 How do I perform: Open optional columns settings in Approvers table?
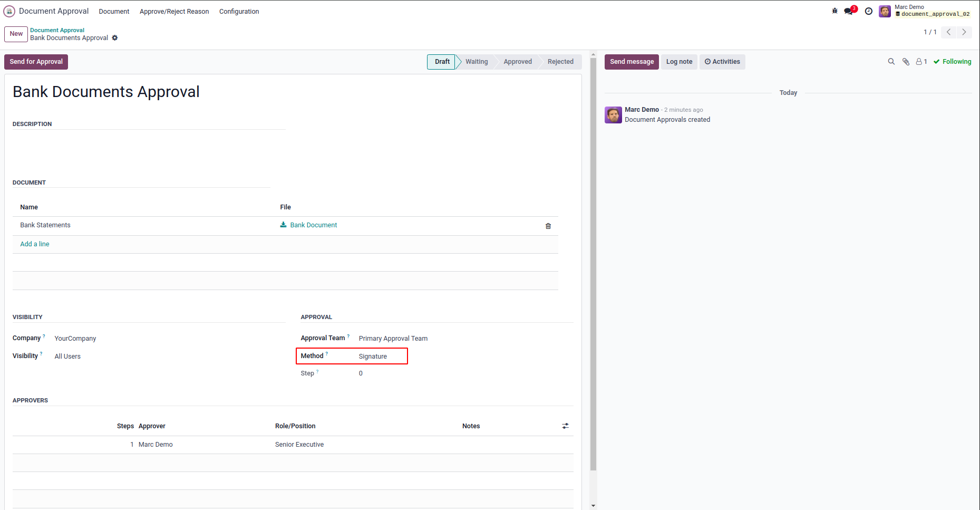click(565, 426)
